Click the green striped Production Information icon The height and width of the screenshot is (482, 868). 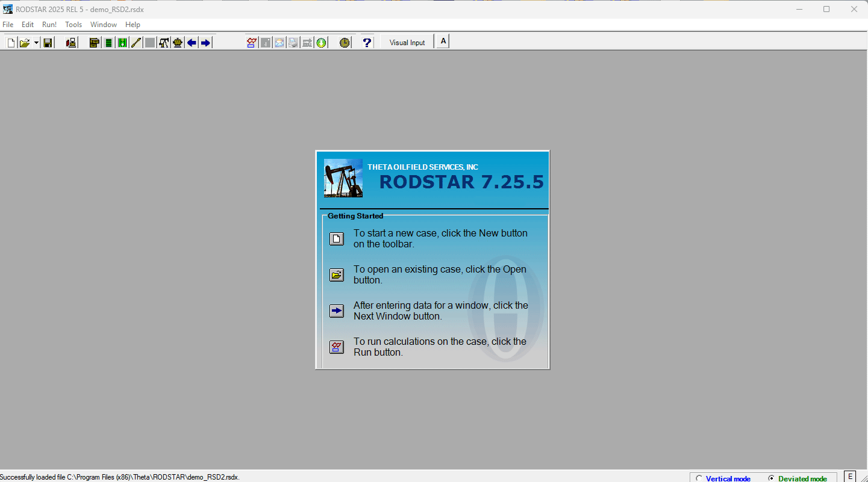point(108,43)
